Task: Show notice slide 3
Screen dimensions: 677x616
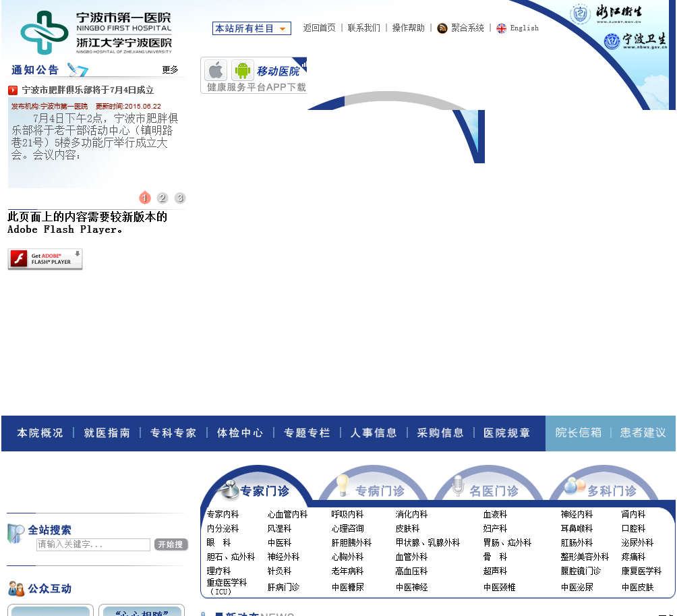Action: pos(179,198)
